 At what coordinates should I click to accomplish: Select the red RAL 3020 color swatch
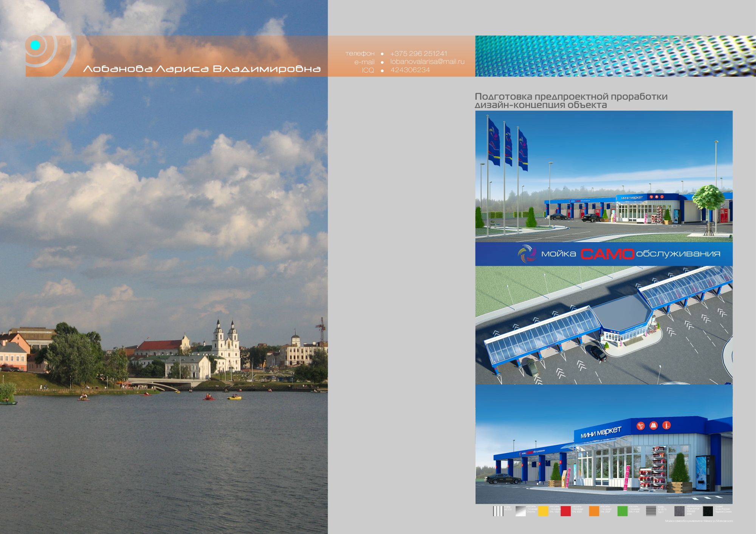pos(565,511)
